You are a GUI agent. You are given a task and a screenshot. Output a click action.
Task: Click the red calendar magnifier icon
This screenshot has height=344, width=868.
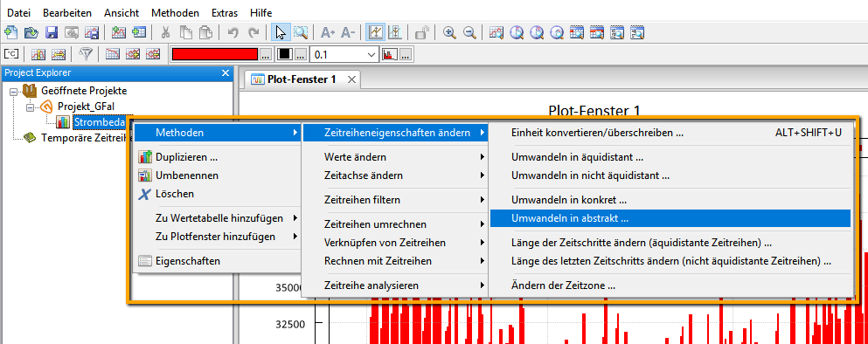pos(597,32)
